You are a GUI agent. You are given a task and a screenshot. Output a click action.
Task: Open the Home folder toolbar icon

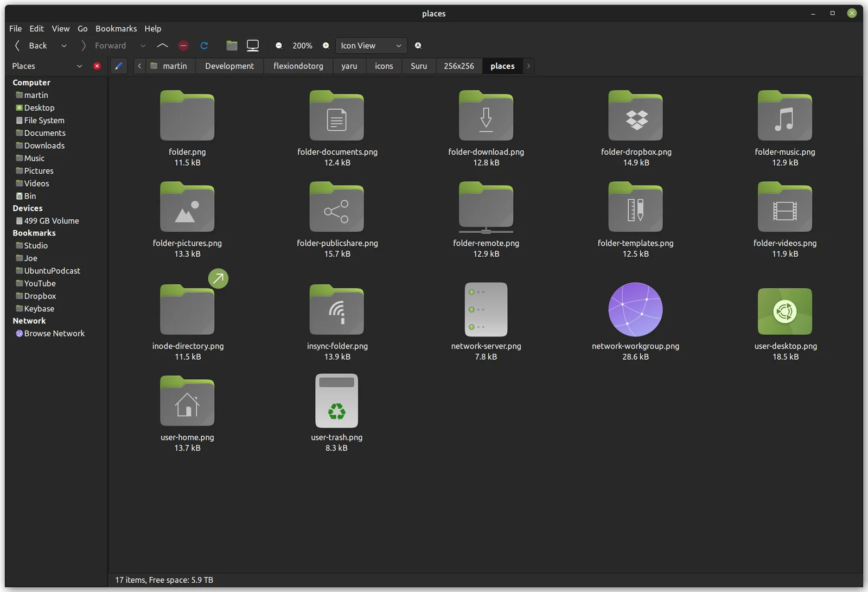[x=232, y=46]
